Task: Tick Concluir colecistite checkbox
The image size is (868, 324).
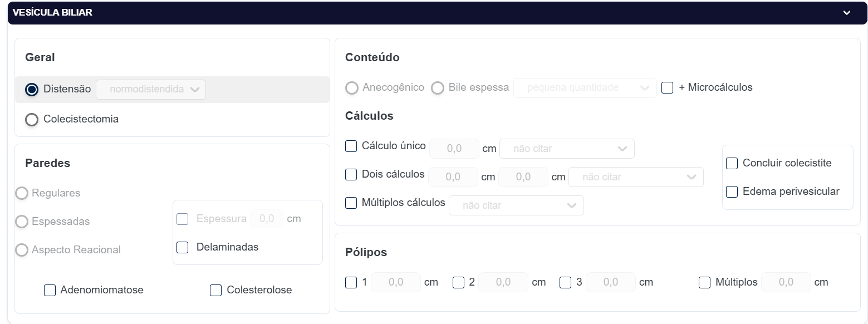Action: pyautogui.click(x=732, y=163)
